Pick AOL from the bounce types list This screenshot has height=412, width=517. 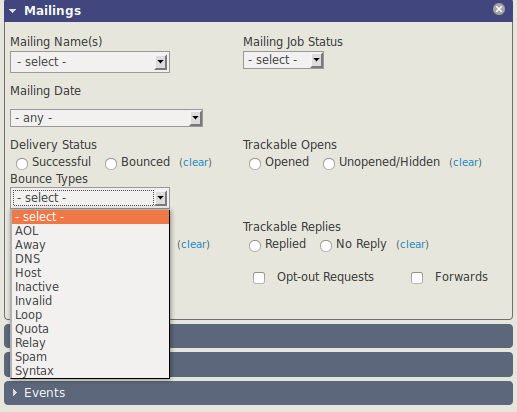tap(90, 231)
